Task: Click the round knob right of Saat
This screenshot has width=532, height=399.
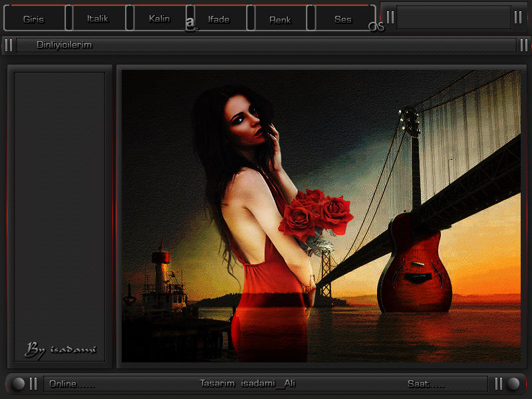Action: (x=513, y=384)
